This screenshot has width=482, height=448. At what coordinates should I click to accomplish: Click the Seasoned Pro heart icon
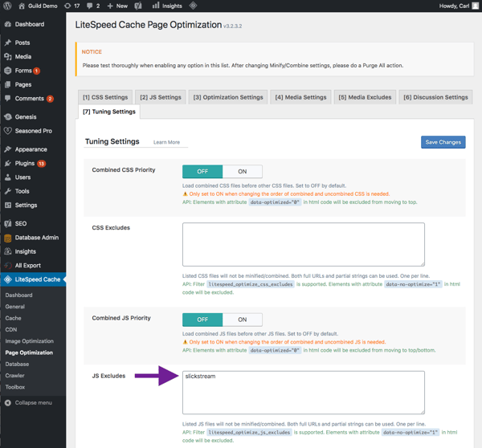pyautogui.click(x=8, y=131)
